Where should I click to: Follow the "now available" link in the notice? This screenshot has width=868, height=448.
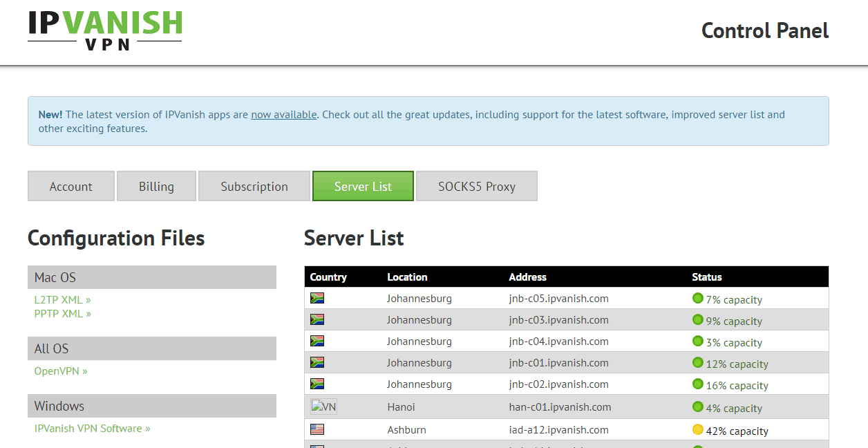(284, 115)
